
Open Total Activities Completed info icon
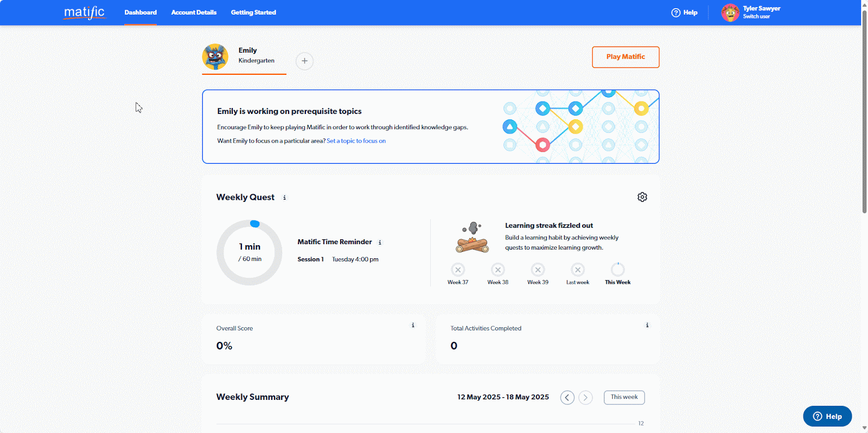tap(647, 326)
